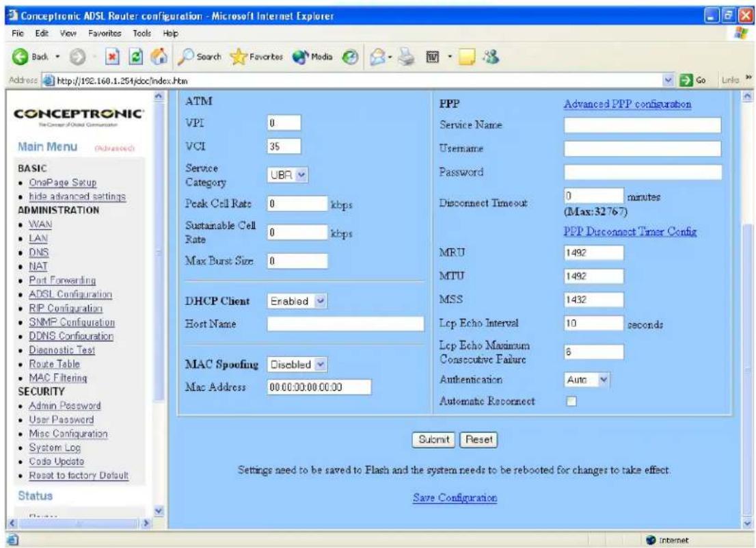Open Favorites star toolbar button
The width and height of the screenshot is (756, 548).
coord(256,57)
